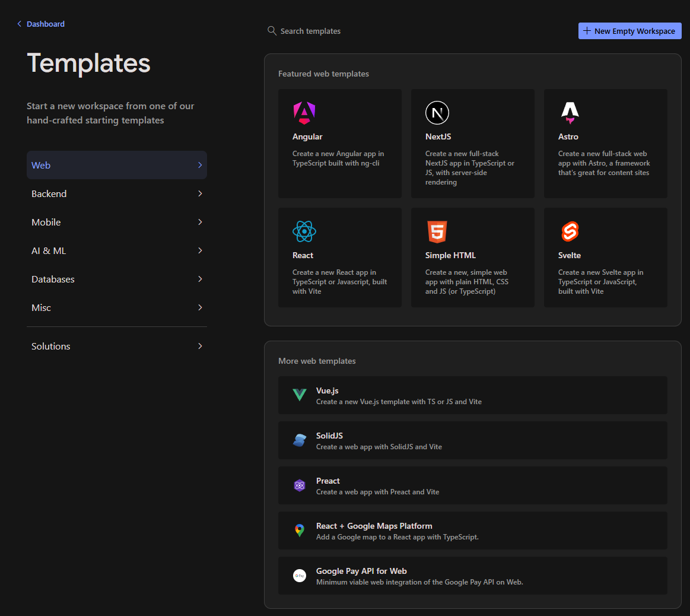
Task: Click the Svelte logo icon
Action: click(570, 231)
